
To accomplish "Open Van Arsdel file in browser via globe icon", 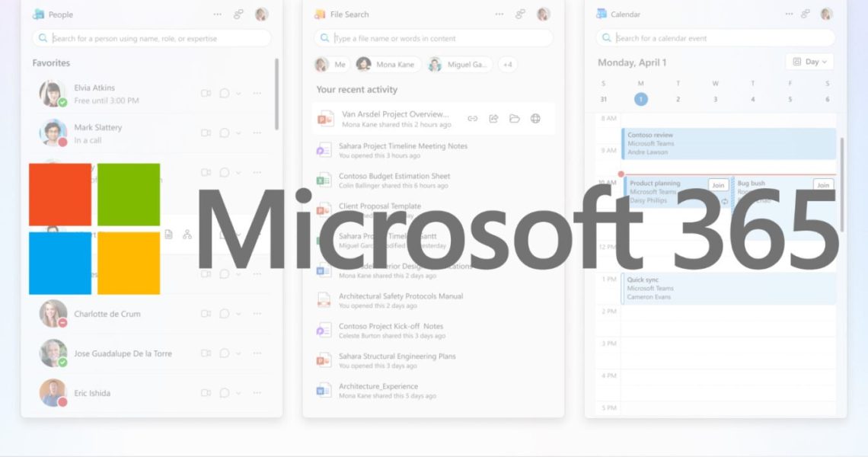I will point(535,119).
